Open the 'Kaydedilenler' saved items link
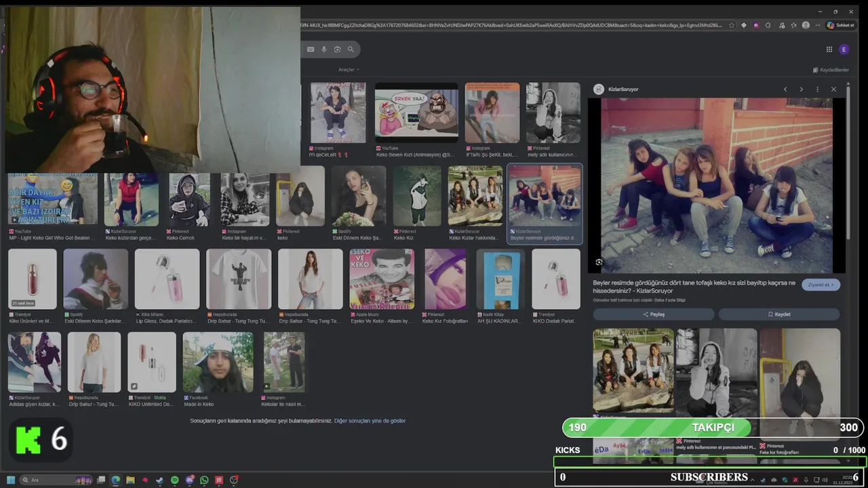 click(x=831, y=70)
